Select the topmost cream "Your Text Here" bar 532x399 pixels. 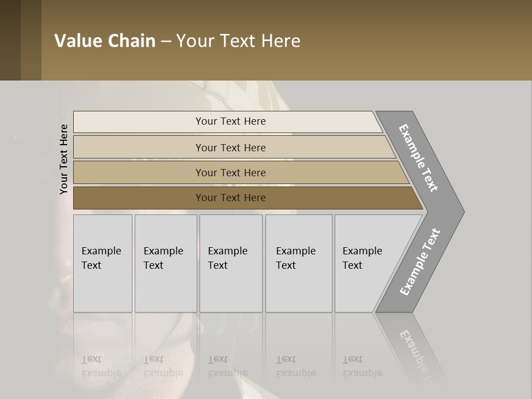tap(231, 121)
